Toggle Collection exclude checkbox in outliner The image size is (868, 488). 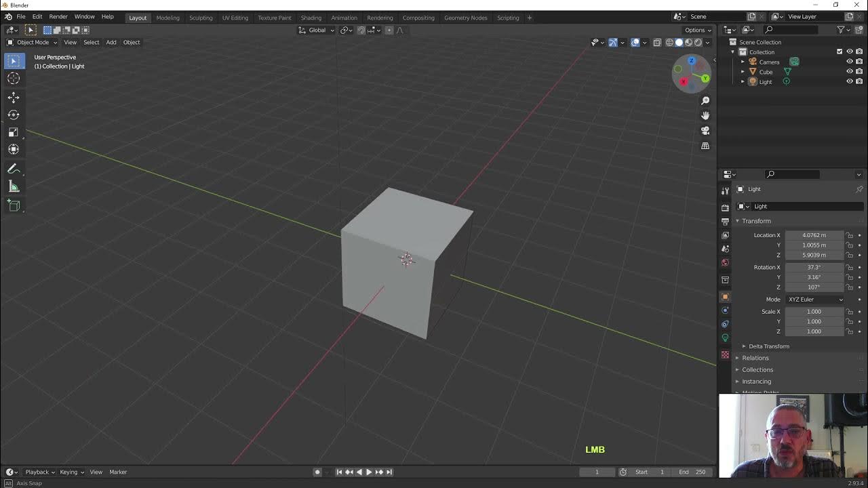click(840, 52)
